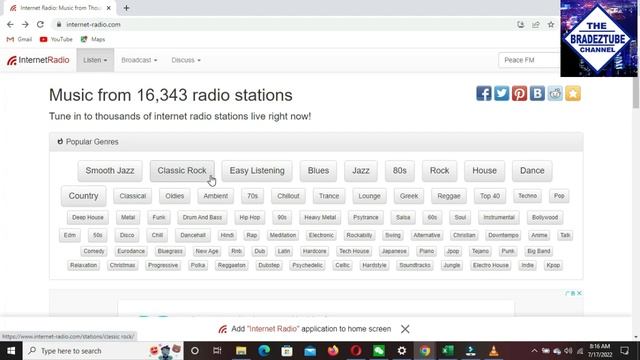
Task: Open Firefox from taskbar
Action: coord(333,351)
